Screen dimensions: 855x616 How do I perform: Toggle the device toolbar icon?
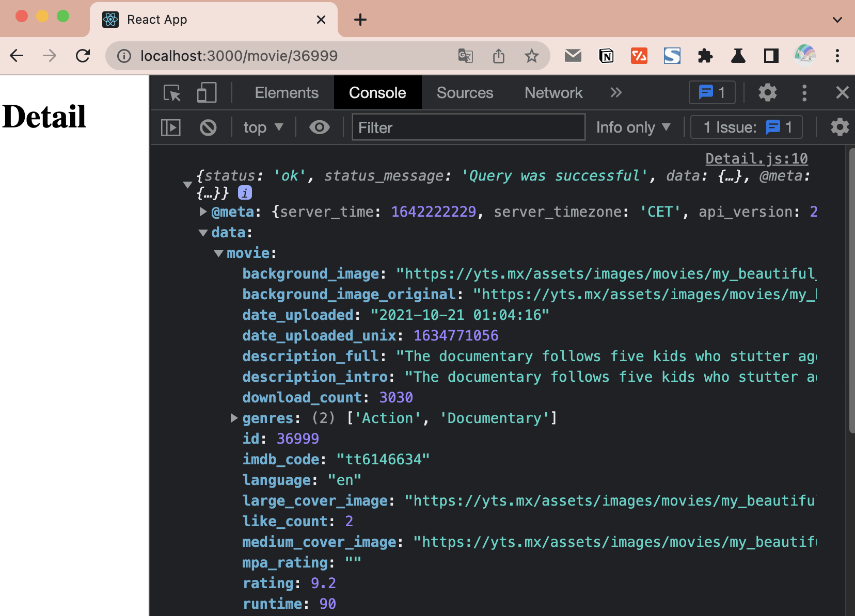tap(207, 93)
